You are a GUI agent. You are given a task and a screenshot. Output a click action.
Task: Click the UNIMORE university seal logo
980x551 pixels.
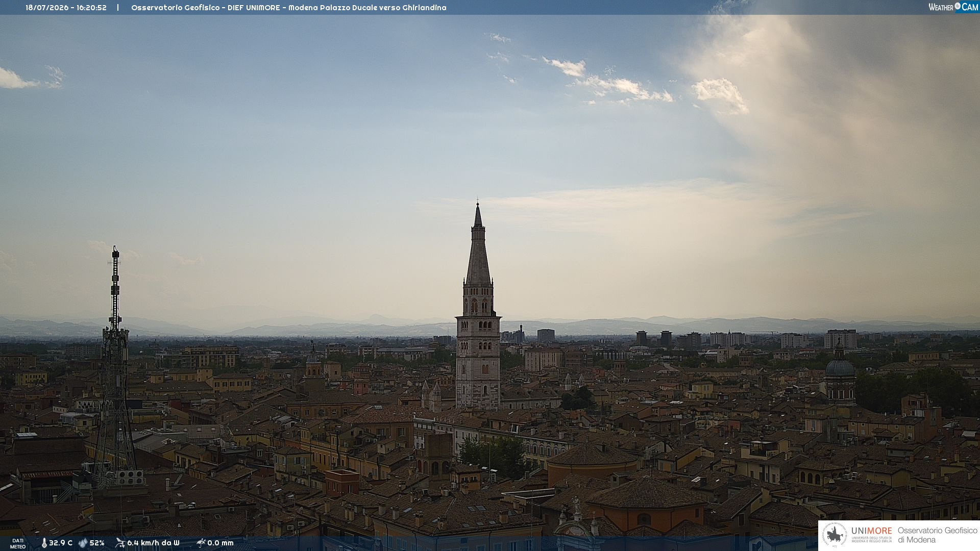[835, 535]
